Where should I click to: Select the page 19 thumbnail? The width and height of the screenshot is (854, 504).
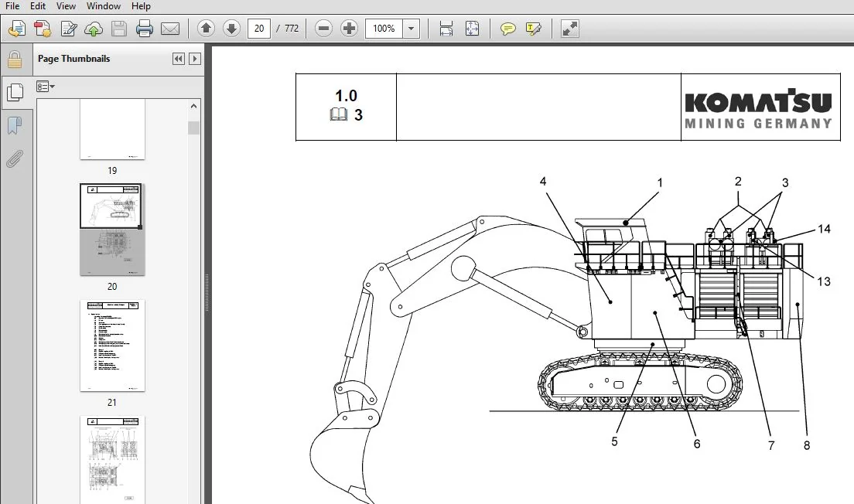click(112, 130)
